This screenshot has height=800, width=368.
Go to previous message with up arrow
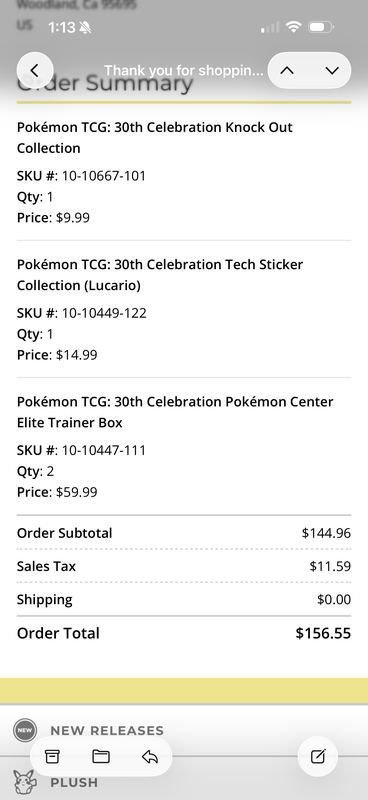pyautogui.click(x=287, y=71)
